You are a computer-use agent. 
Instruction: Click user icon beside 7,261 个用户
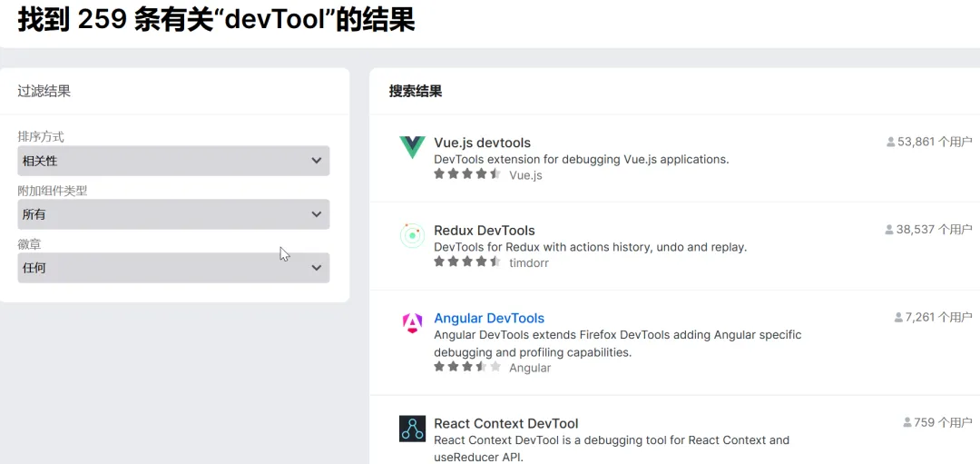(x=898, y=317)
